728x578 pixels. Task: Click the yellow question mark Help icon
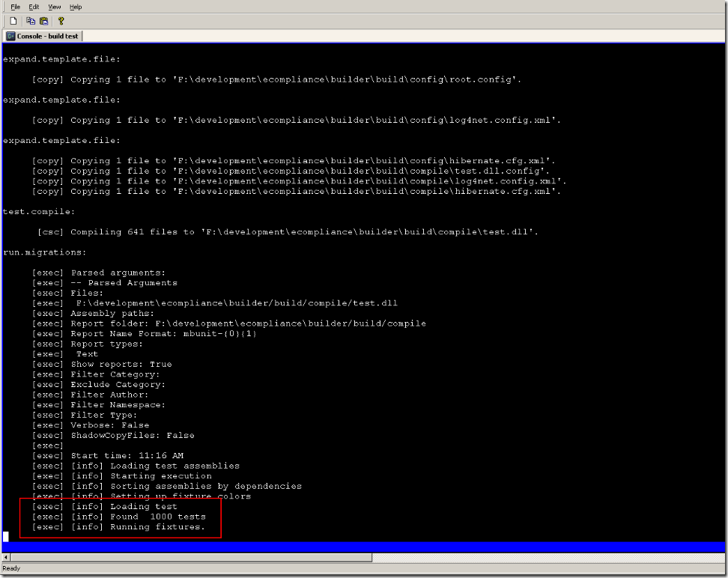coord(61,21)
